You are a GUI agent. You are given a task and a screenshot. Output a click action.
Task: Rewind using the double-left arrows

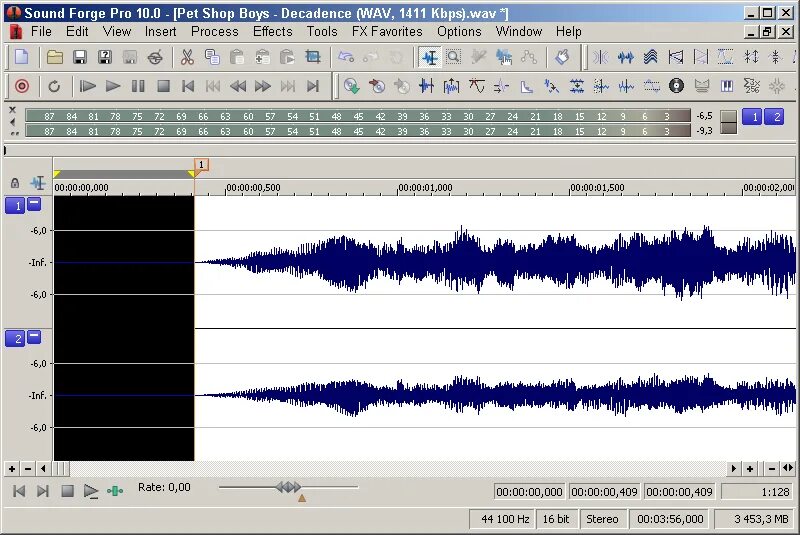pyautogui.click(x=238, y=86)
